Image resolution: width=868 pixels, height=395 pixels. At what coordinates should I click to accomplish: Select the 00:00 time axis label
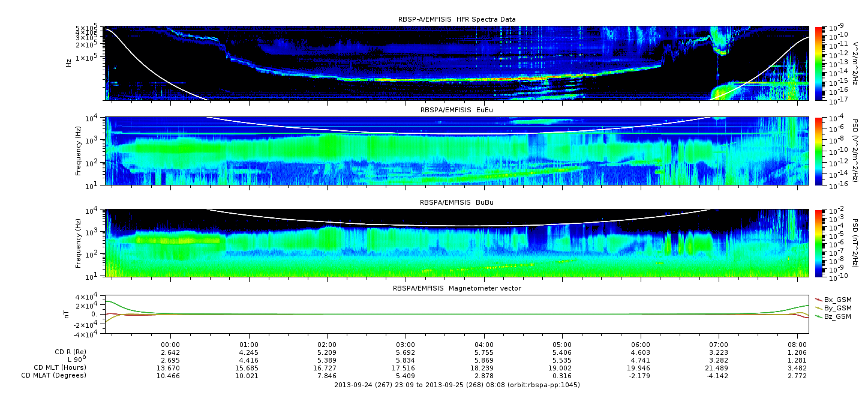tap(171, 345)
